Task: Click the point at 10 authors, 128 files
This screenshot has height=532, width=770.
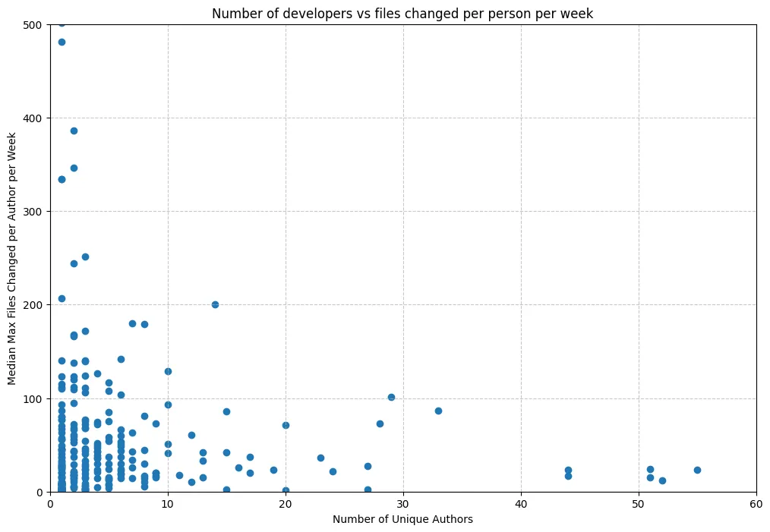Action: [168, 371]
